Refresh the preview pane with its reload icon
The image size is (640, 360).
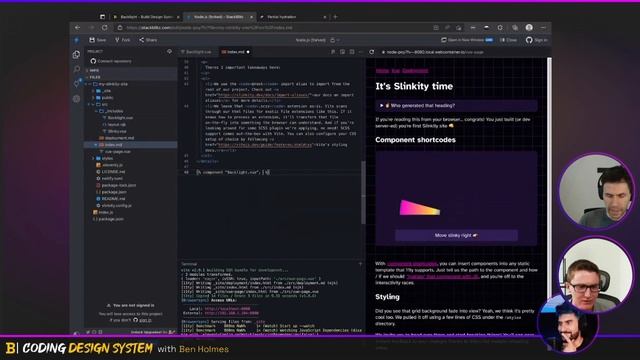point(371,52)
